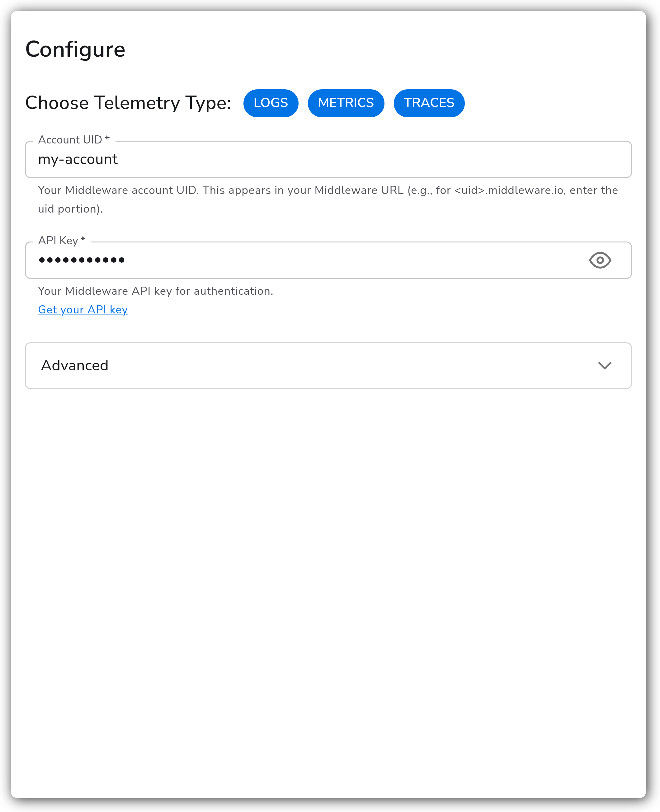Click 'Your Middleware API key for authentication.' text

point(155,291)
